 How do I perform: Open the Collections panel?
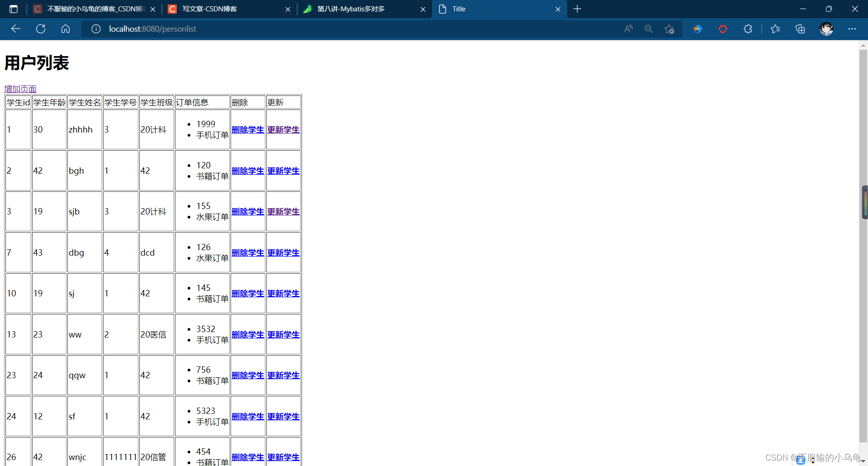[x=800, y=29]
